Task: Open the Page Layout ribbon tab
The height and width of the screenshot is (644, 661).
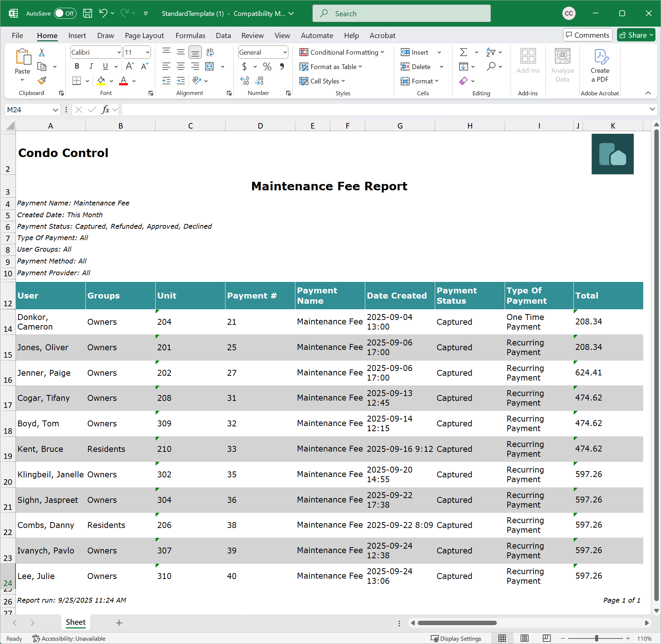Action: (x=144, y=35)
